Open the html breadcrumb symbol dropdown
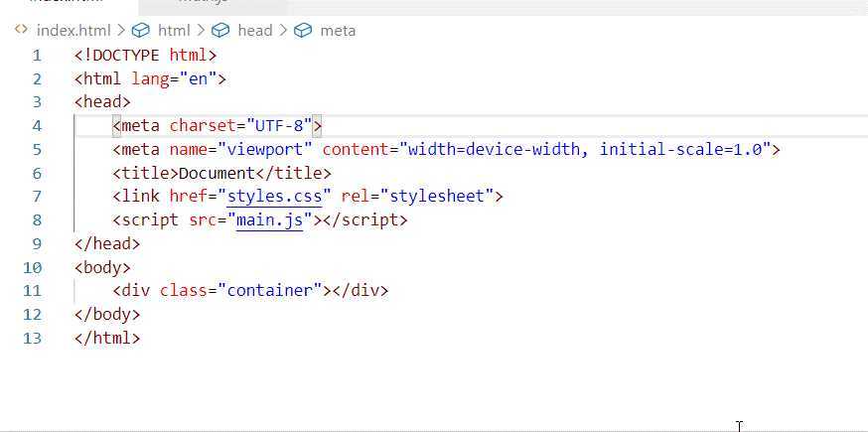 click(174, 31)
